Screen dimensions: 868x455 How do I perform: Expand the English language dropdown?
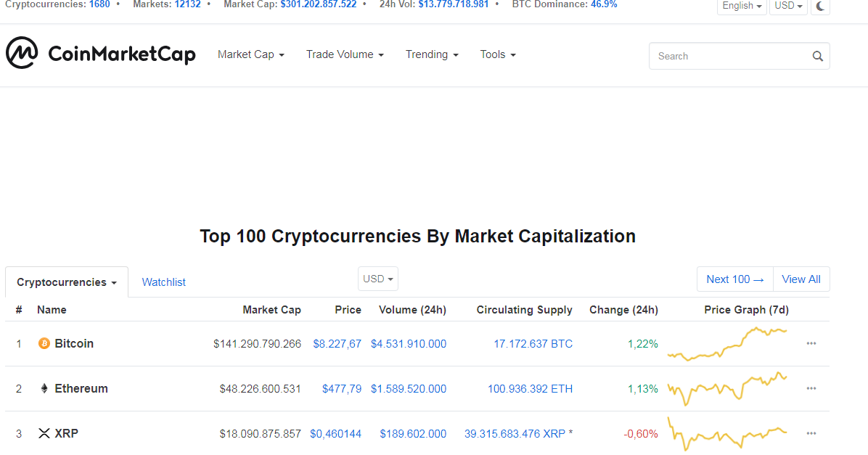point(742,6)
